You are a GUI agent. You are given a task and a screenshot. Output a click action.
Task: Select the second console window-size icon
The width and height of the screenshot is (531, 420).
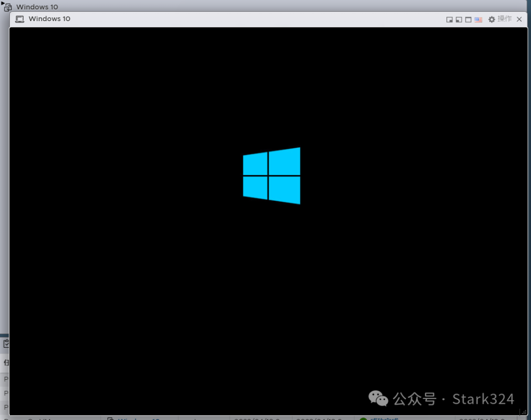[x=459, y=20]
